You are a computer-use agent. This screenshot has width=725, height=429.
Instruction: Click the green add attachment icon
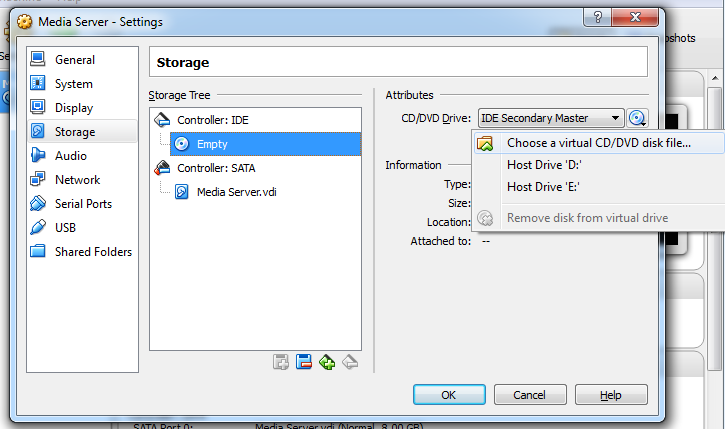tap(327, 362)
